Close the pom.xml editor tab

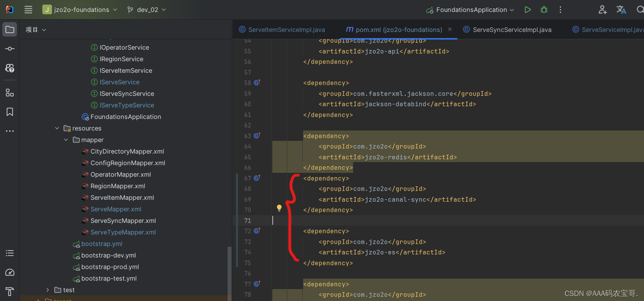pyautogui.click(x=450, y=29)
